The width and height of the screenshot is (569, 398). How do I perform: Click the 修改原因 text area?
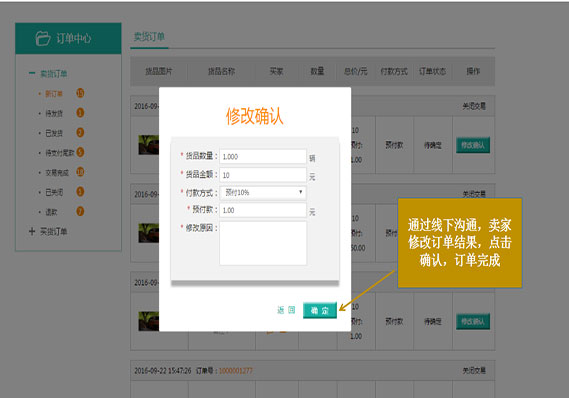(263, 243)
